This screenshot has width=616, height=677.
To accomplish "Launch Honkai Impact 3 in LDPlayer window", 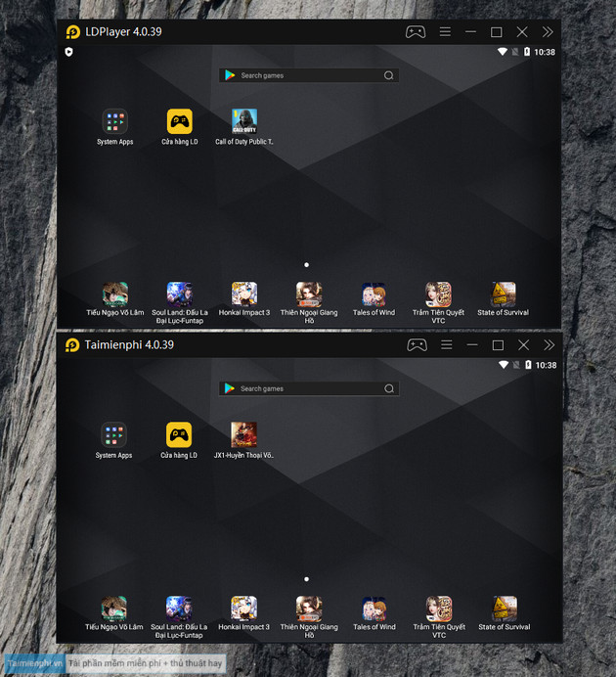I will (244, 298).
